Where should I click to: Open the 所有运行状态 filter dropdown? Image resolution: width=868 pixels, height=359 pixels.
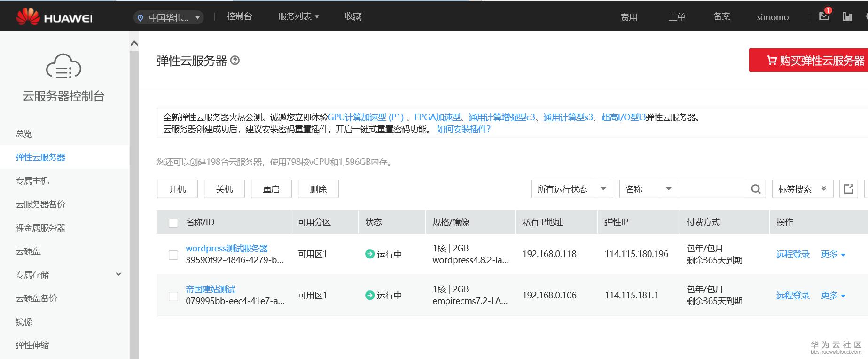(571, 189)
